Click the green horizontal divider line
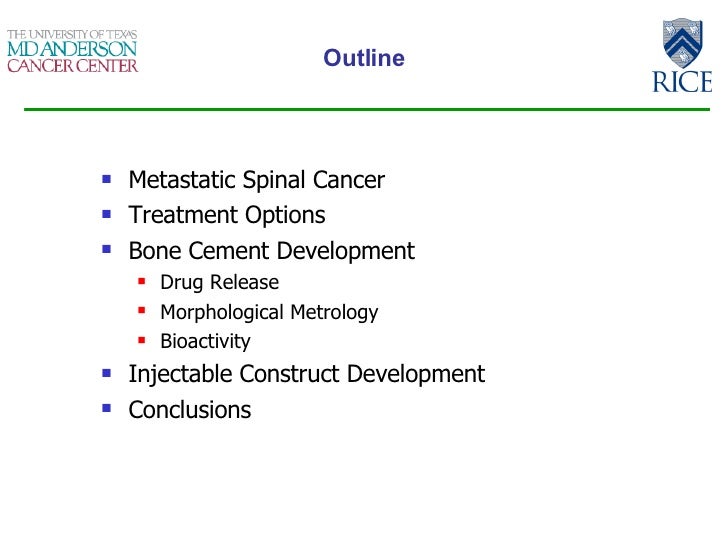 pyautogui.click(x=367, y=110)
